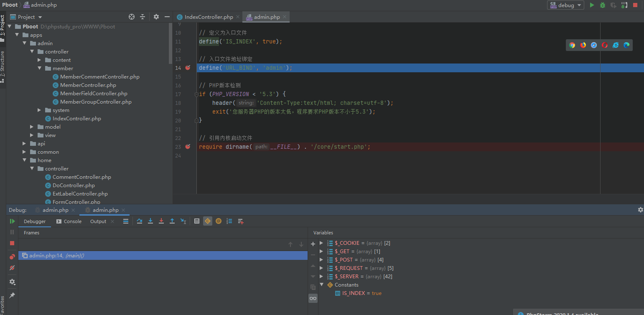Toggle breakpoint on line 14
644x315 pixels.
click(188, 68)
